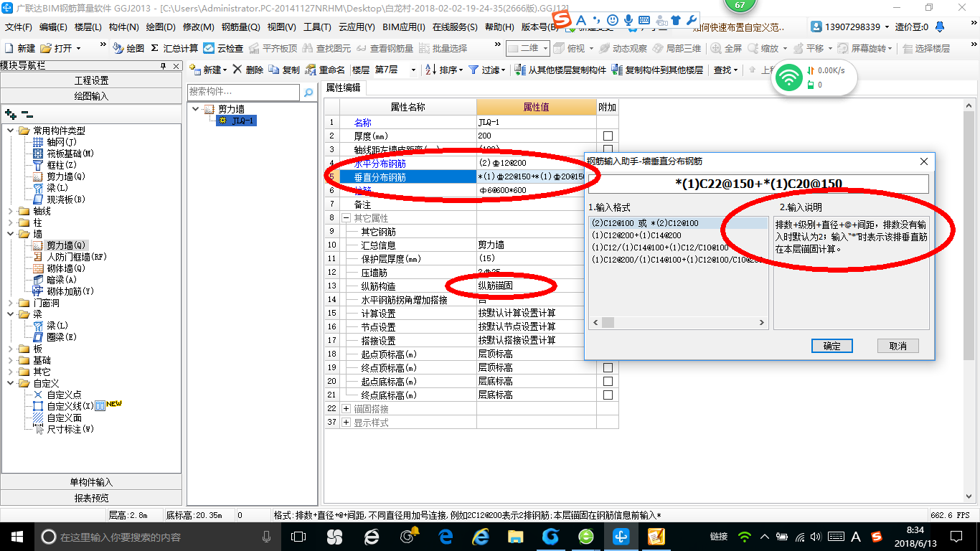Select JLQ-1 component in component list
Image resolution: width=980 pixels, height=551 pixels.
coord(237,121)
